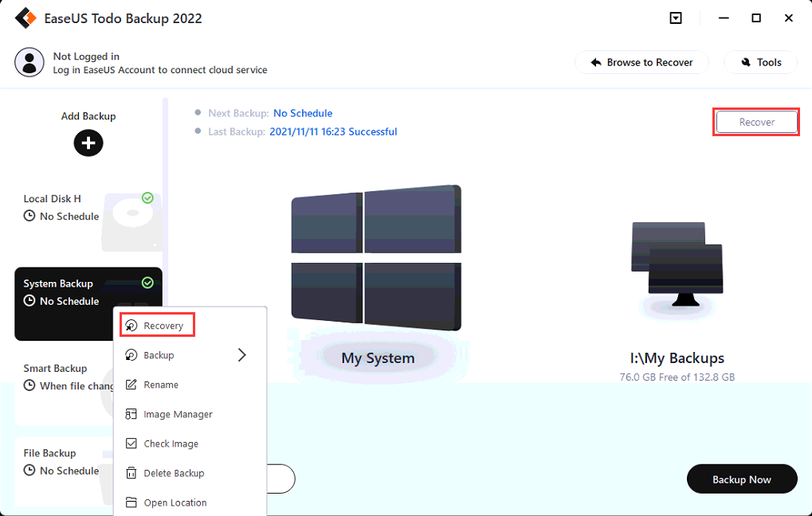812x516 pixels.
Task: Maximize the EaseUS Todo Backup window
Action: point(756,18)
